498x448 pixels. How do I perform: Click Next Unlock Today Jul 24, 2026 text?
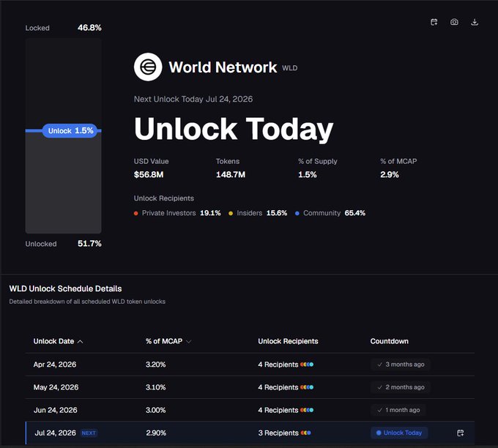(193, 99)
